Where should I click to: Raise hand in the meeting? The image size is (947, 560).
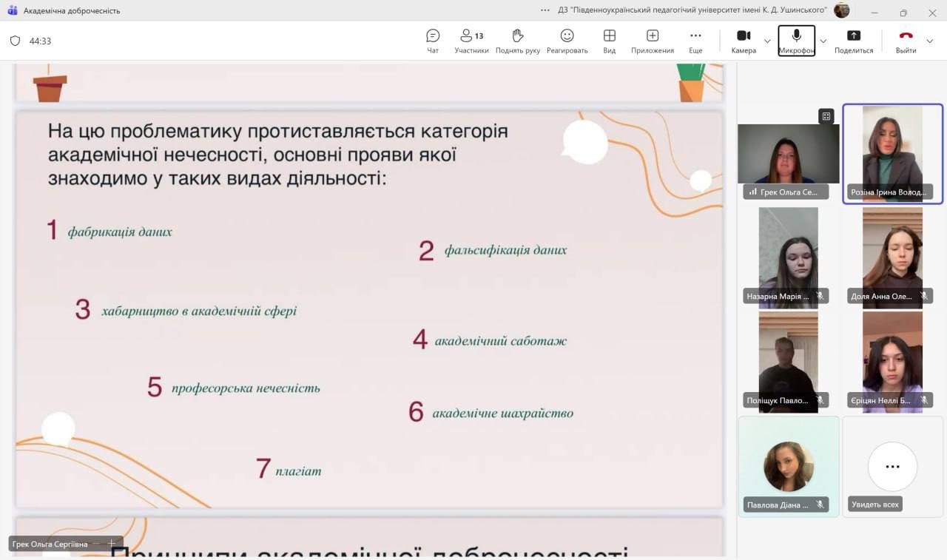(x=518, y=36)
